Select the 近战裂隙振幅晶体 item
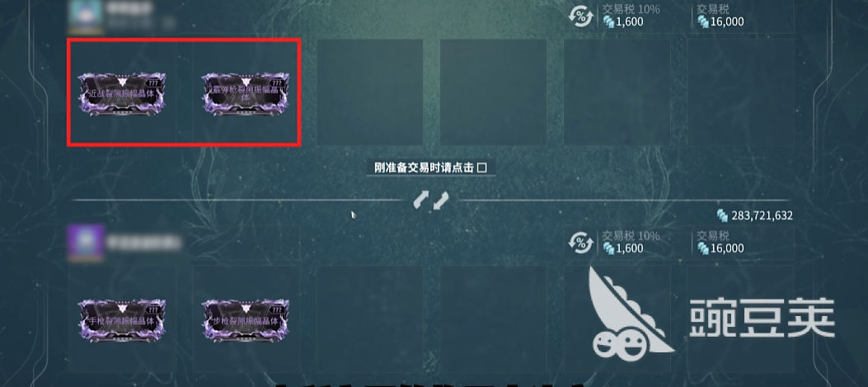 point(122,94)
